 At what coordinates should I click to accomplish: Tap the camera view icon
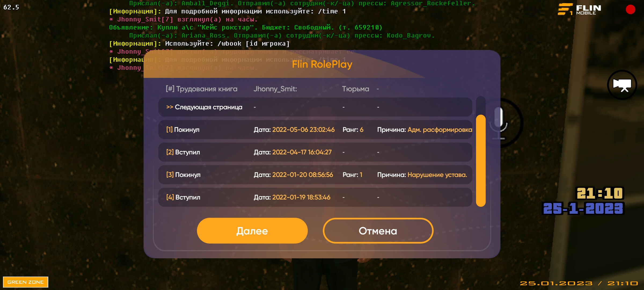[x=622, y=85]
